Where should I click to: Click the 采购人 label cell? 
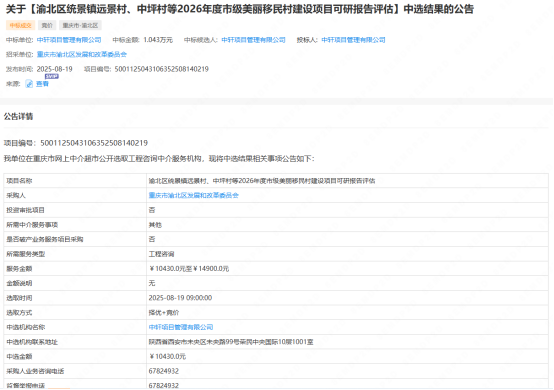pos(75,195)
